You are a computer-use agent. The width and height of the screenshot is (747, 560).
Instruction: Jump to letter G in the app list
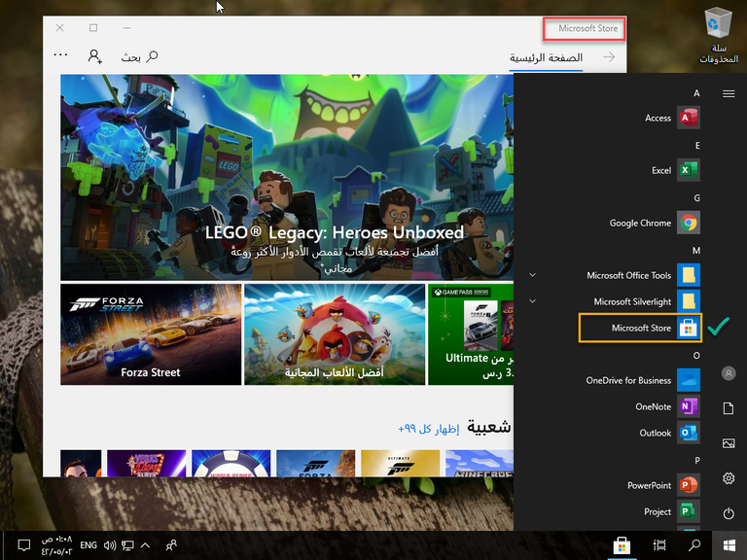(697, 197)
